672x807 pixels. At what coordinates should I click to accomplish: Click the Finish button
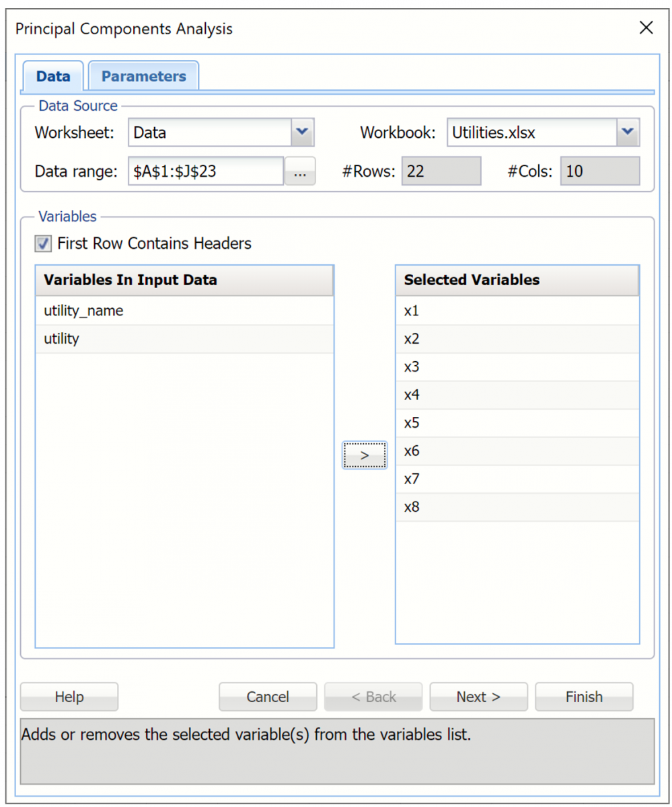click(583, 697)
